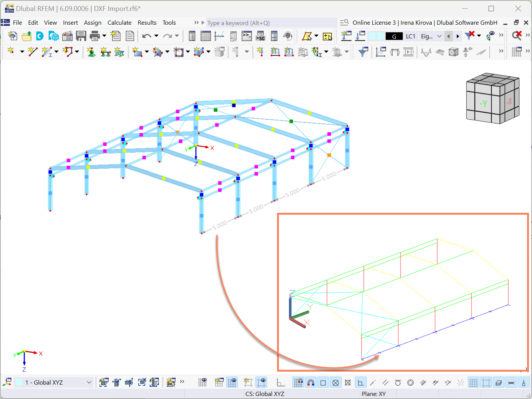Open the '1 - Global XYZ' coordinate system dropdown

point(88,382)
